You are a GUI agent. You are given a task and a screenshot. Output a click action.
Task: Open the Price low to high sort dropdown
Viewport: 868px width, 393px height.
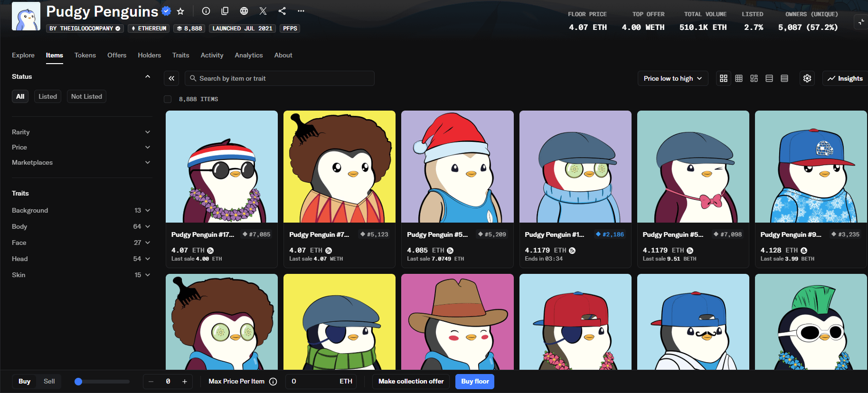673,78
